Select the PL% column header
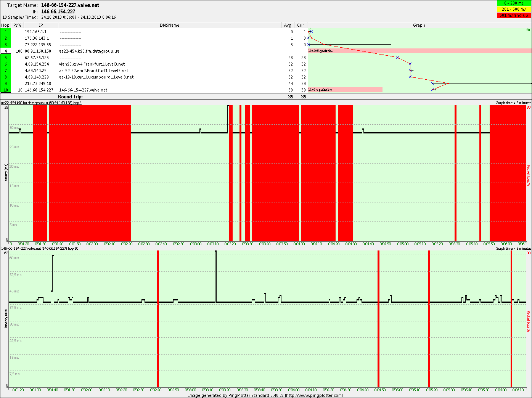 pos(17,25)
